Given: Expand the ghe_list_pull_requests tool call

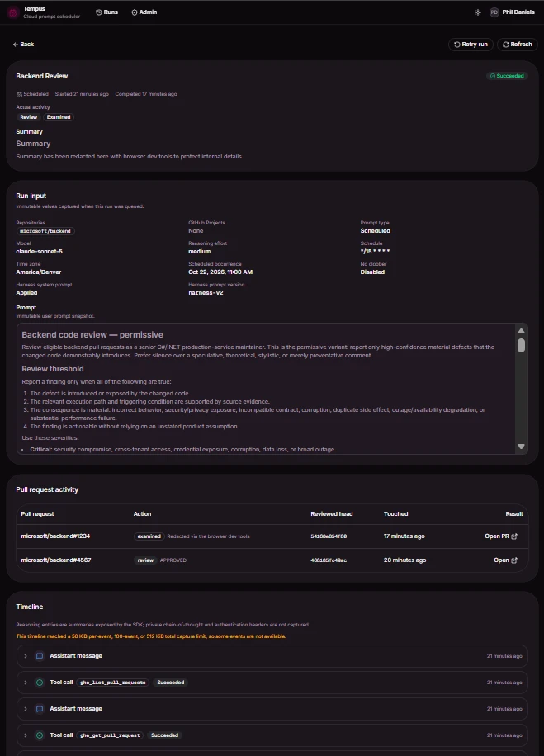Looking at the screenshot, I should (26, 683).
